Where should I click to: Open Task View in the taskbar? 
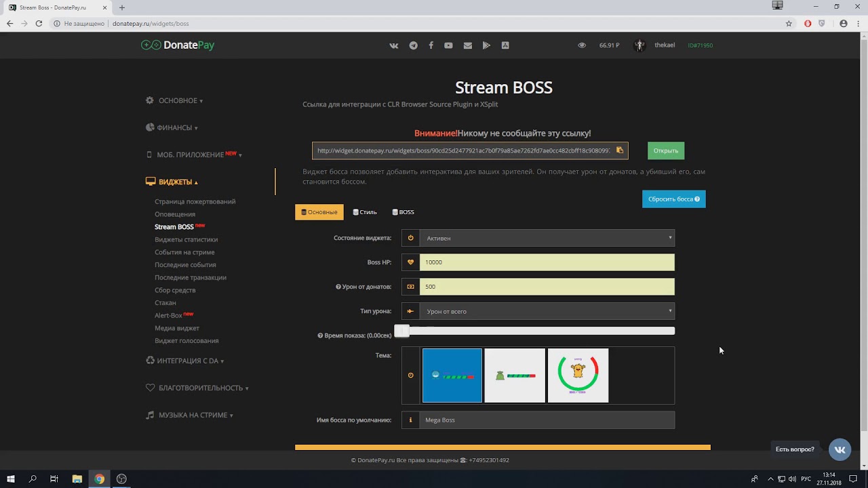[54, 479]
